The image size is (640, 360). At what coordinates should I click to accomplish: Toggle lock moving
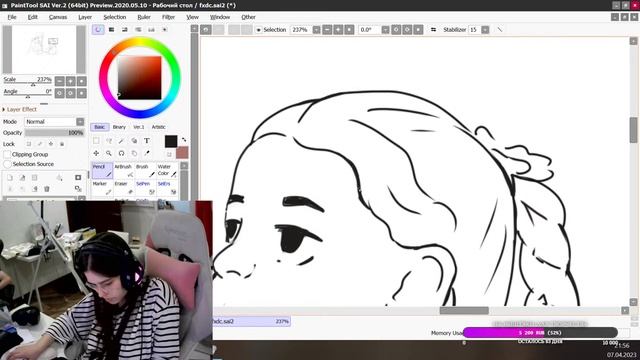click(x=51, y=144)
